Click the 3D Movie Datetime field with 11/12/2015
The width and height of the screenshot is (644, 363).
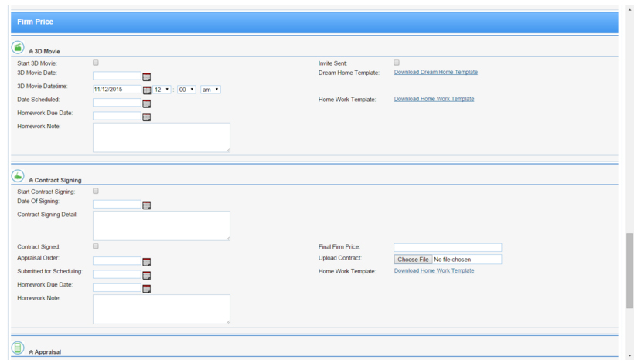click(117, 89)
